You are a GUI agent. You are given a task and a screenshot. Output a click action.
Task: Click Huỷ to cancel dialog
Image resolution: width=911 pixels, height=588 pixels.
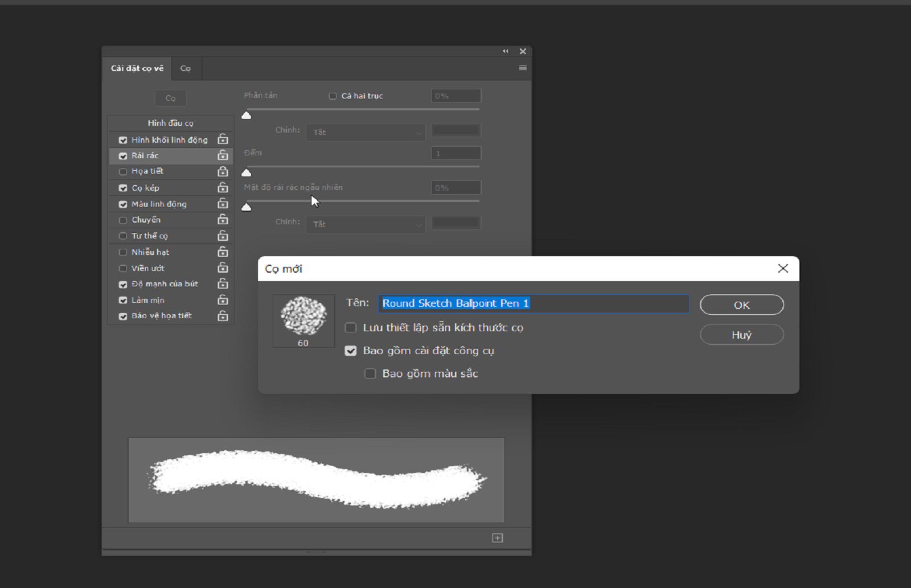coord(741,335)
